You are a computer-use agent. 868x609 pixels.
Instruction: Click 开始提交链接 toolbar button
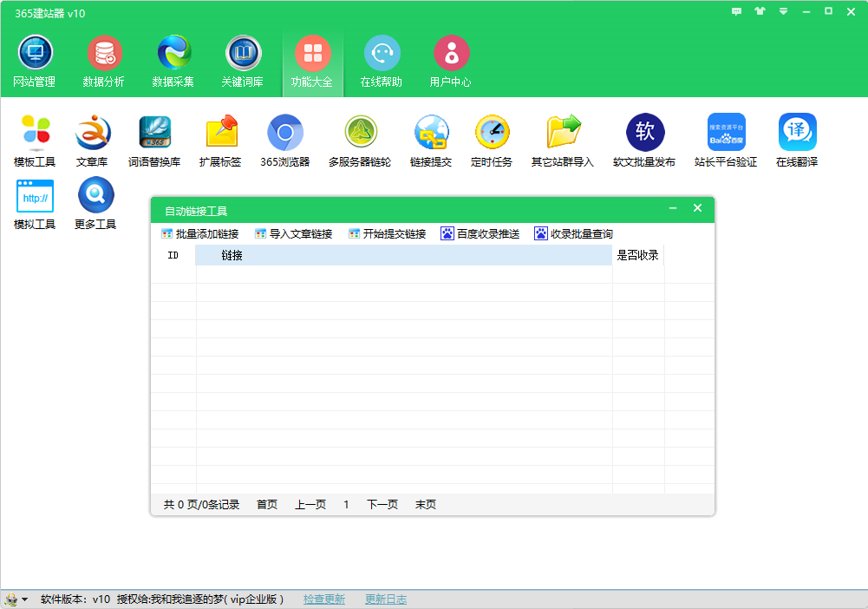coord(387,233)
